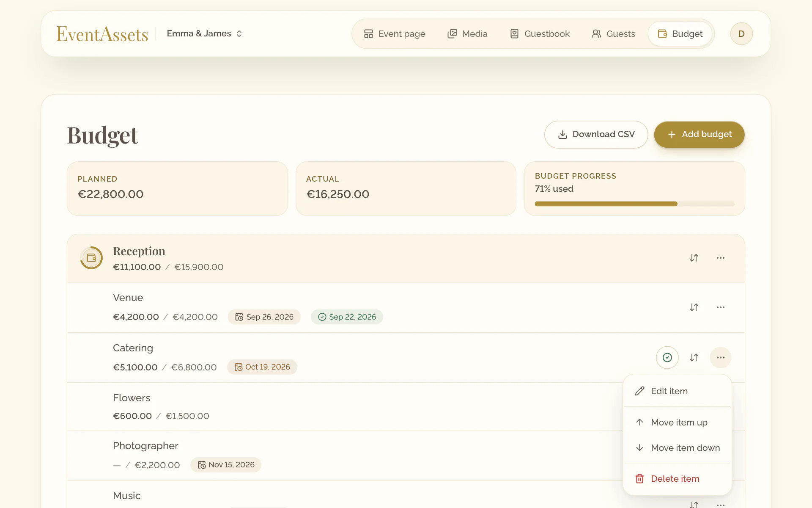Click the reorder arrows on Reception category
Image resolution: width=812 pixels, height=508 pixels.
(x=694, y=258)
